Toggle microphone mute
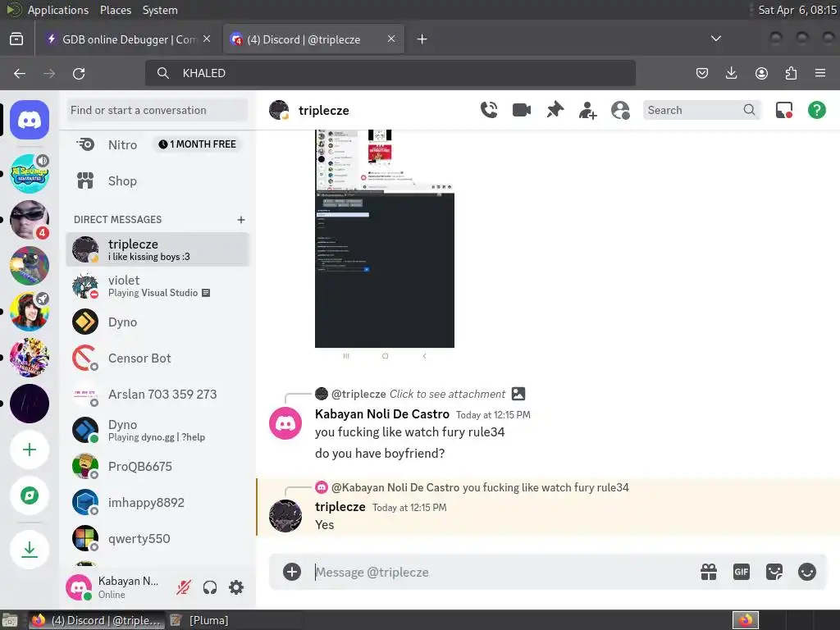Viewport: 840px width, 630px height. [x=184, y=587]
